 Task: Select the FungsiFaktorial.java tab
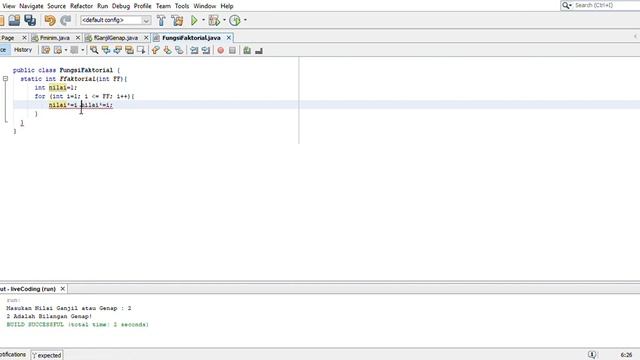[191, 38]
